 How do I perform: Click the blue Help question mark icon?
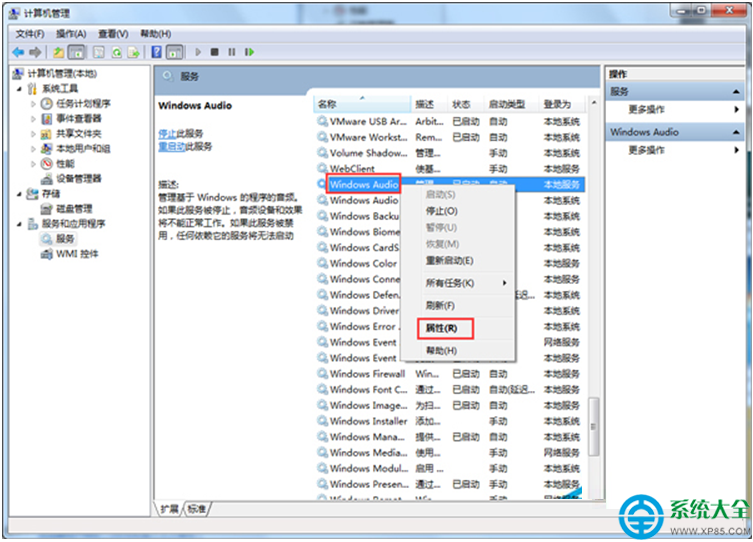157,52
